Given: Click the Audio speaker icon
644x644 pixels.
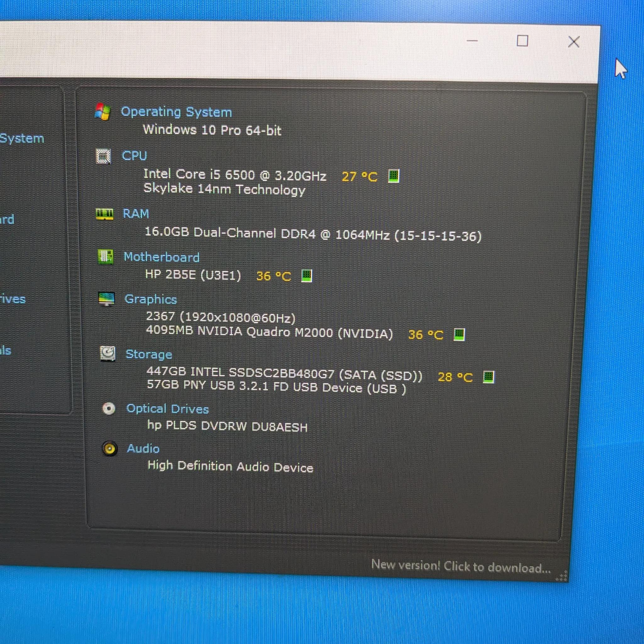Looking at the screenshot, I should (x=110, y=448).
